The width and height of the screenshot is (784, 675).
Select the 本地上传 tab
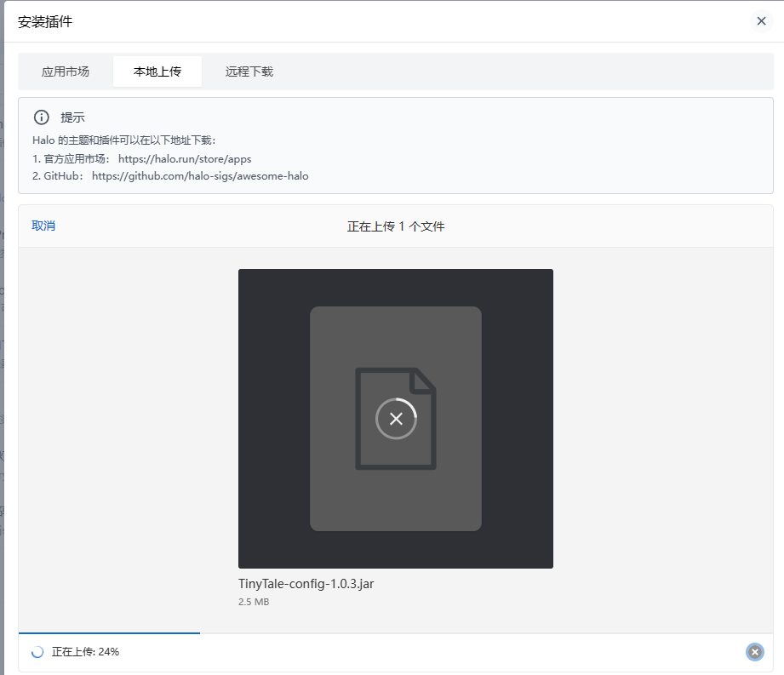tap(157, 72)
